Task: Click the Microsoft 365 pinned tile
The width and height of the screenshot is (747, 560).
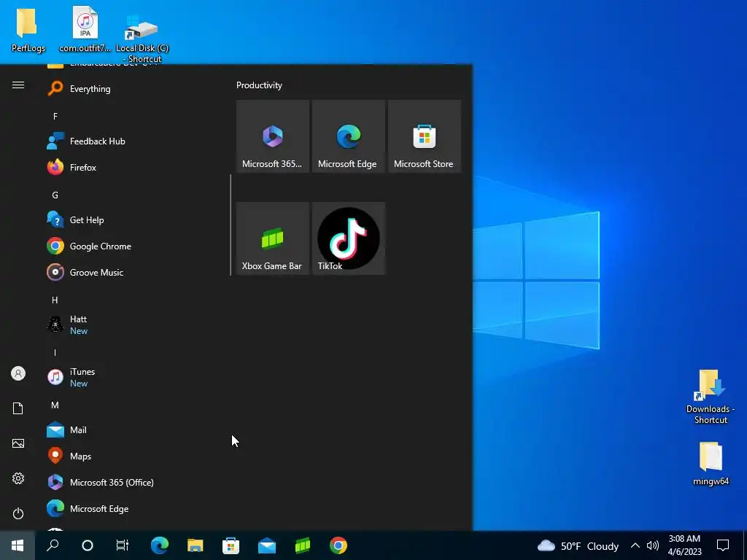Action: tap(273, 136)
